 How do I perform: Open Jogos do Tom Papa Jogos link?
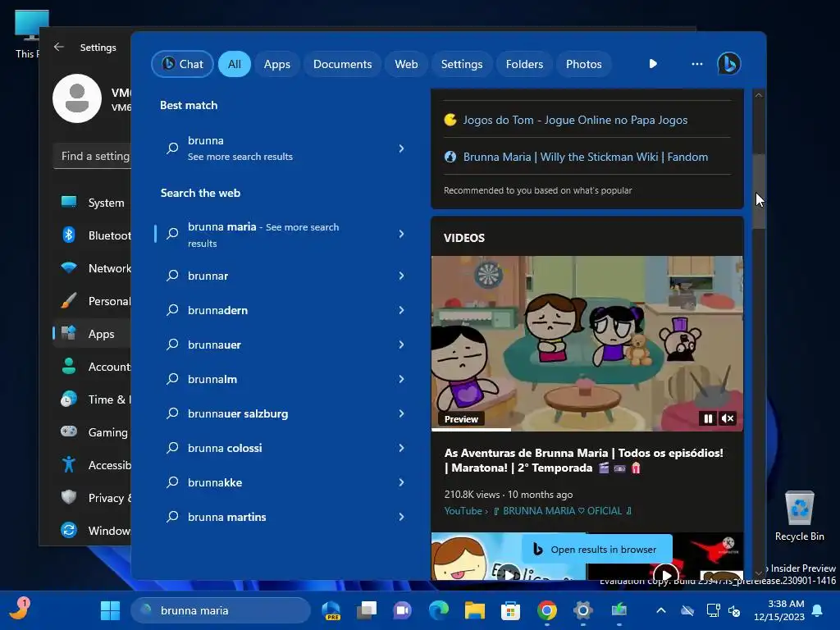pyautogui.click(x=575, y=120)
